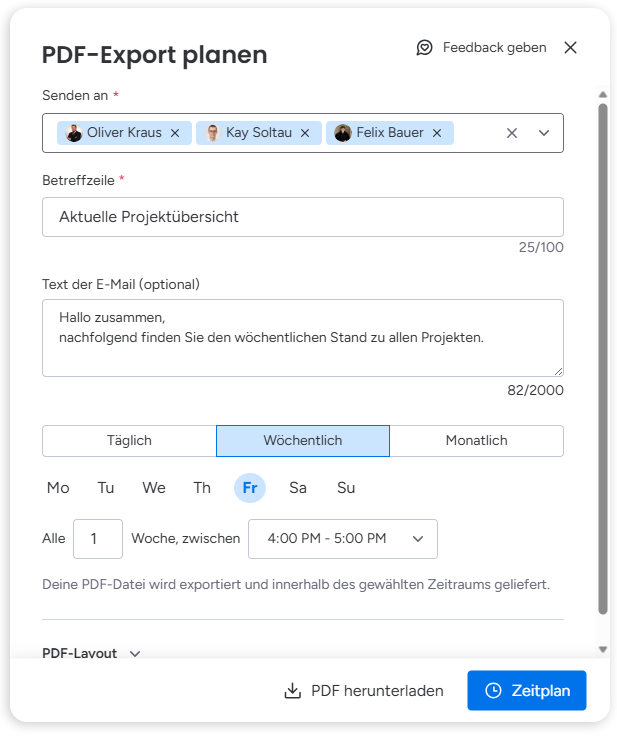Image resolution: width=617 pixels, height=736 pixels.
Task: Click PDF herunterladen button
Action: pyautogui.click(x=364, y=691)
